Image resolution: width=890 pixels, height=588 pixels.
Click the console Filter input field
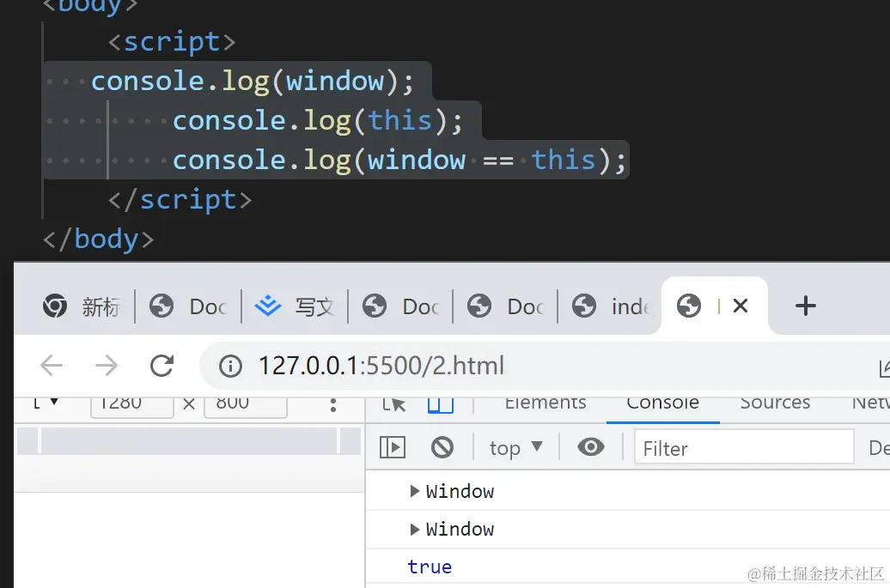point(744,449)
